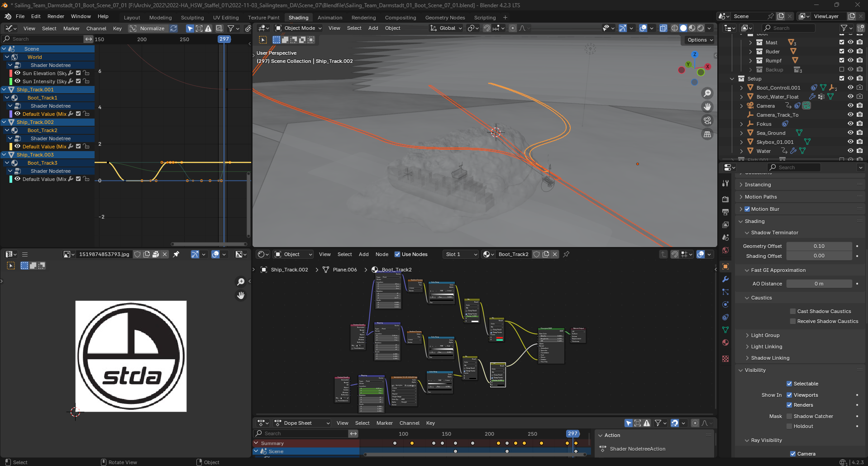
Task: Zoom the 3D viewport with magnifier icon
Action: click(707, 93)
